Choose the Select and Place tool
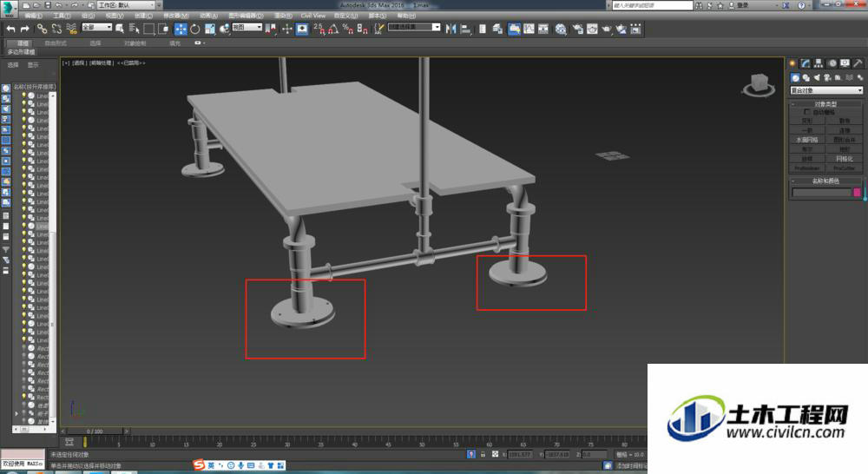The height and width of the screenshot is (474, 868). tap(224, 29)
